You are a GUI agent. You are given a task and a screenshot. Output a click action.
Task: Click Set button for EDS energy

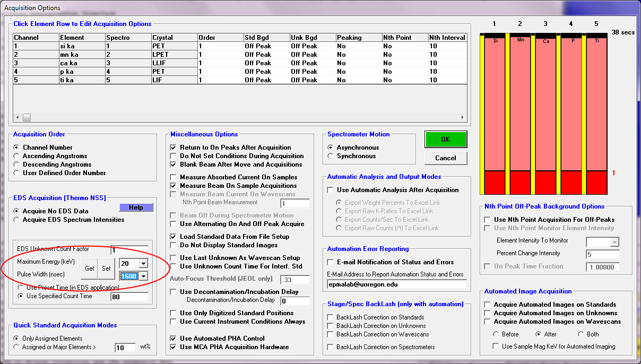click(106, 268)
